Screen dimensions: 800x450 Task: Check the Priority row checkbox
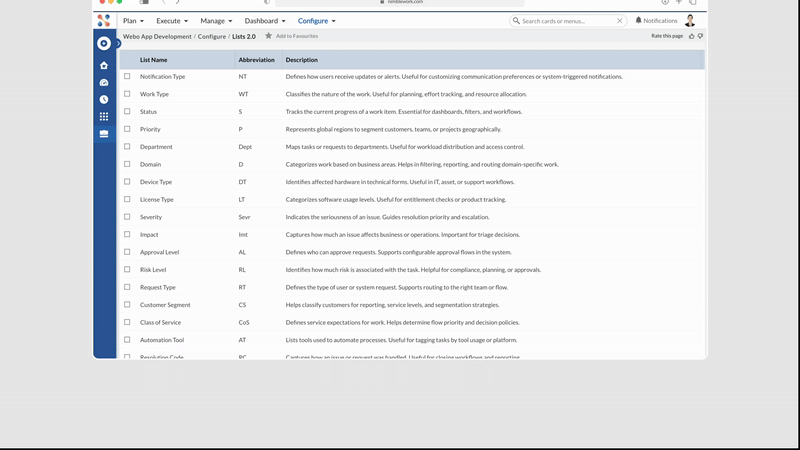pyautogui.click(x=127, y=129)
